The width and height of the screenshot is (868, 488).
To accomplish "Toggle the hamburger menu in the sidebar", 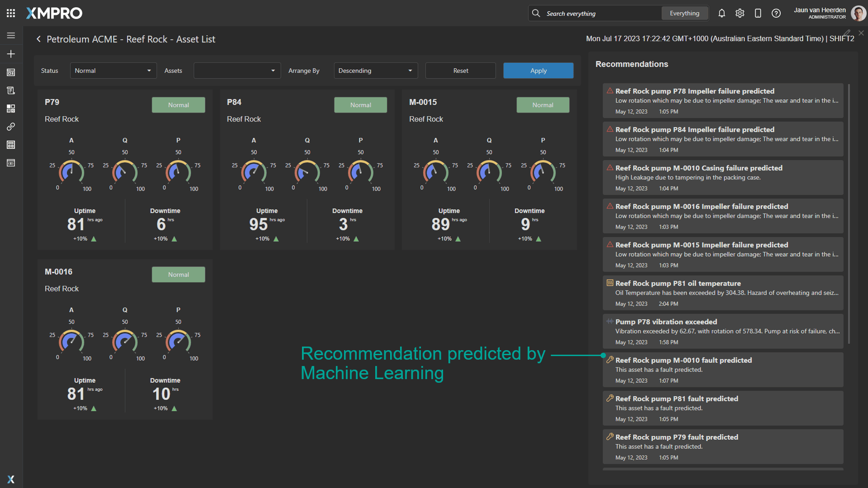I will [x=11, y=35].
